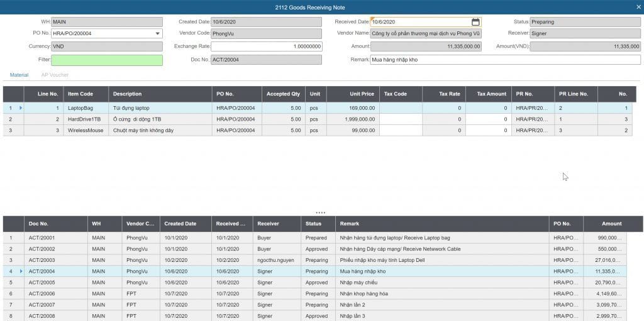Expand the PO No. dropdown

pyautogui.click(x=157, y=34)
